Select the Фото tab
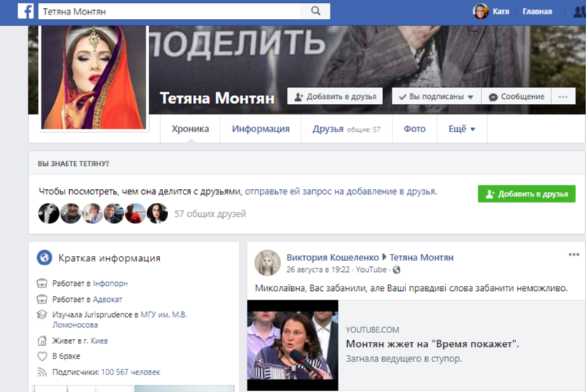 414,129
